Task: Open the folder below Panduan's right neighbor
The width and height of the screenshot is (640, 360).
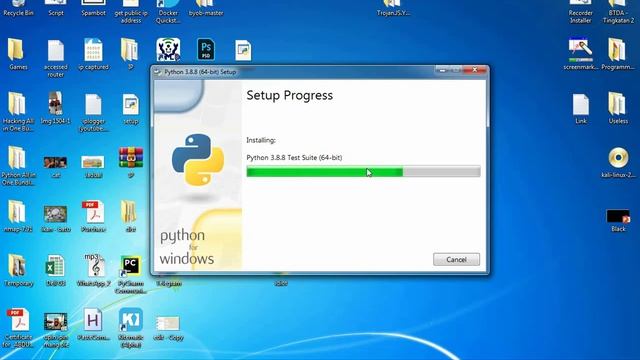Action: tap(131, 216)
